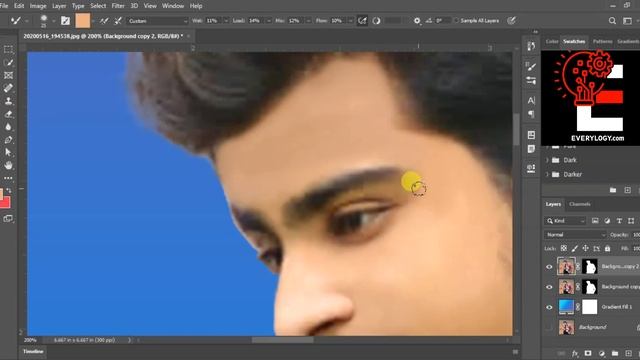The width and height of the screenshot is (640, 360).
Task: Click the Search magnifier icon in options bar
Action: 612,21
